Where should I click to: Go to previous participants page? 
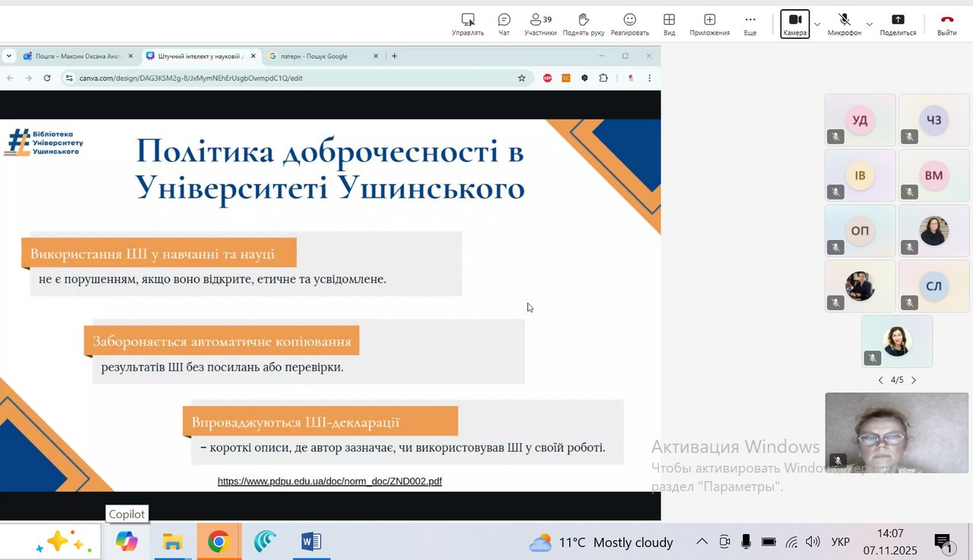click(x=880, y=380)
